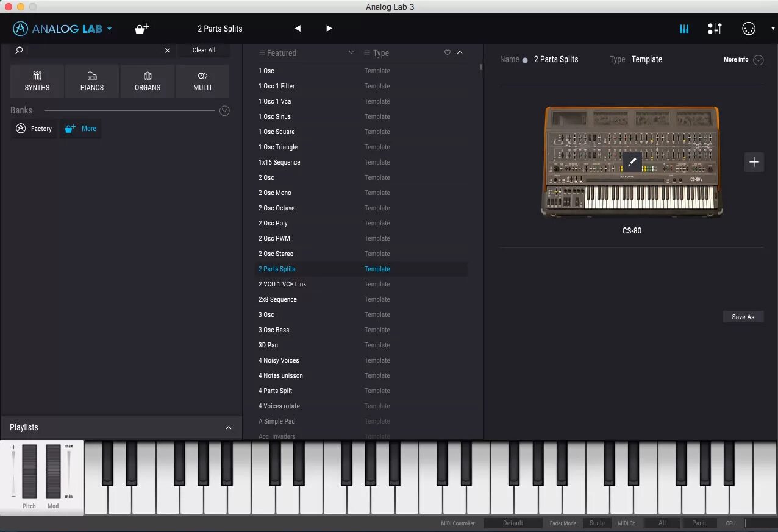The image size is (778, 532).
Task: Open MIDI Controller Default dropdown
Action: click(513, 523)
